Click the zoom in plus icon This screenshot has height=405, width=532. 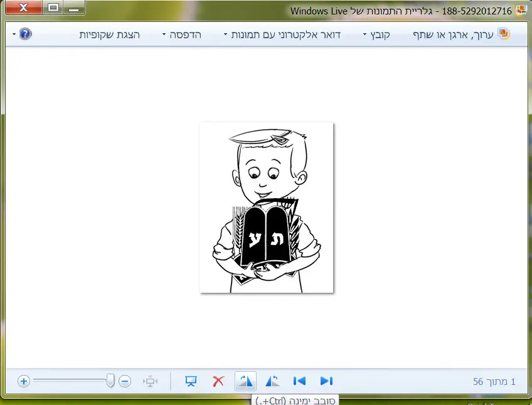(24, 381)
